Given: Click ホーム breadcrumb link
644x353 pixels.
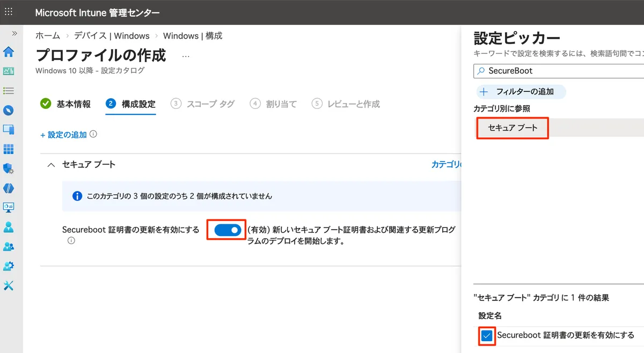Looking at the screenshot, I should click(x=48, y=36).
